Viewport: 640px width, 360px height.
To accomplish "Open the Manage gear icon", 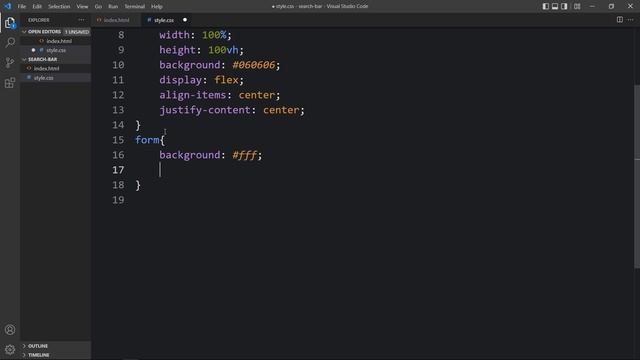I will click(x=10, y=349).
